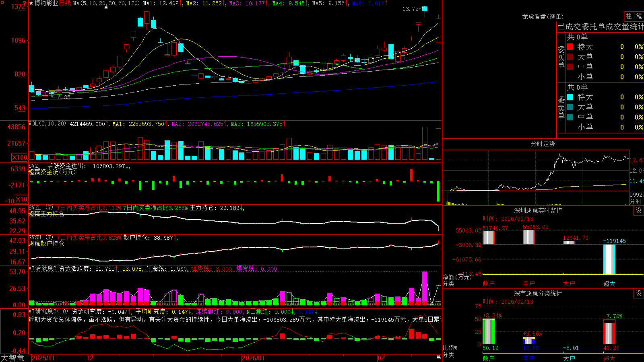
Task: Click the lock icon at the timeline end
Action: pyautogui.click(x=439, y=357)
